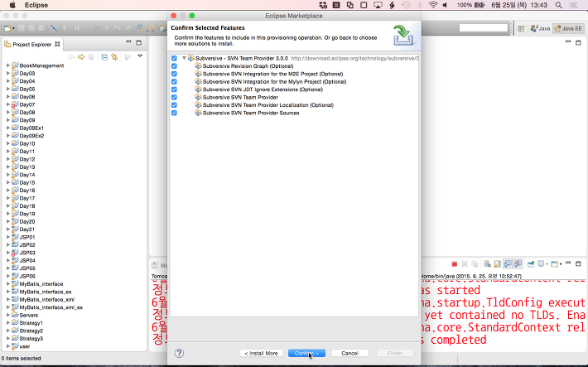Expand the JSP03 project

point(8,253)
